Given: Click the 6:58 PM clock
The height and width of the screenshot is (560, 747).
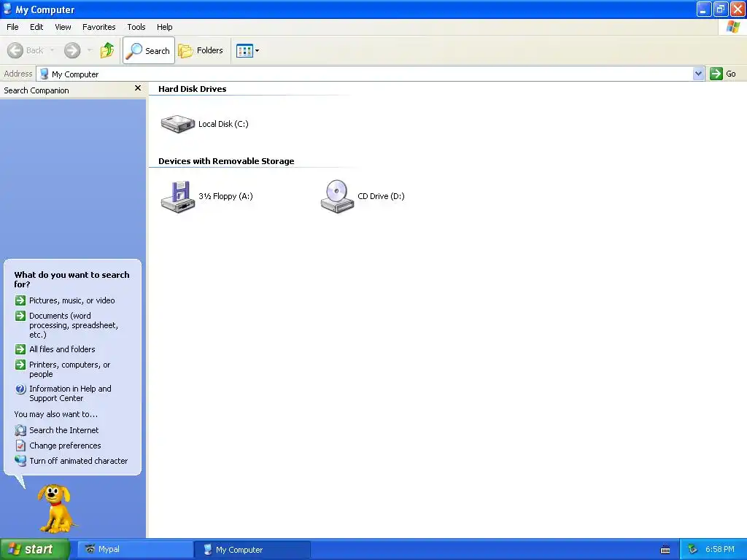Looking at the screenshot, I should 720,550.
